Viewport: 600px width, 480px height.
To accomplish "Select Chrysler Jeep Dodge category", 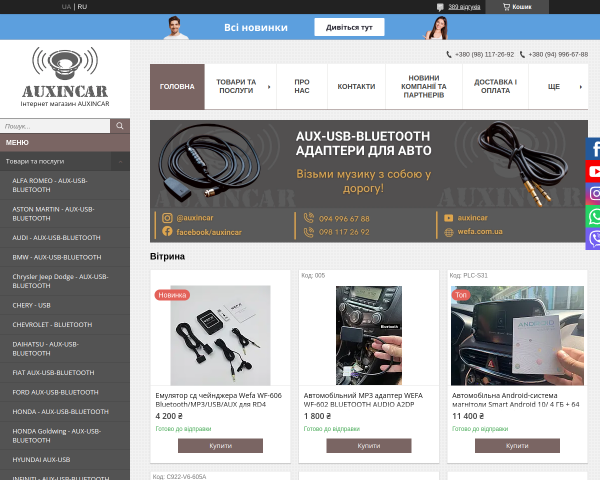I will [x=65, y=281].
